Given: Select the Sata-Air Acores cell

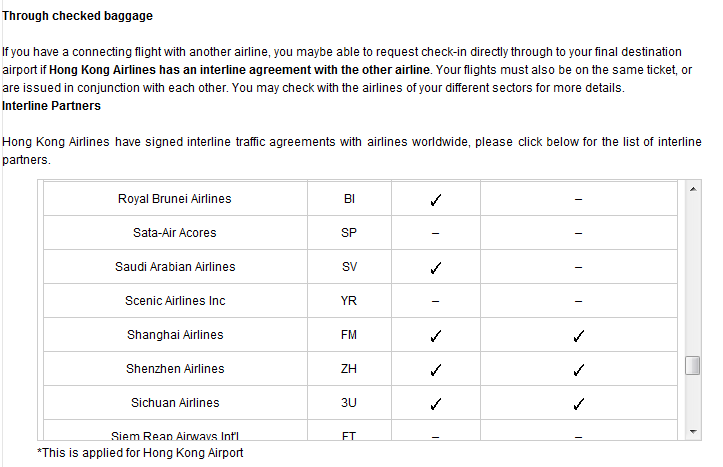Looking at the screenshot, I should [x=175, y=233].
